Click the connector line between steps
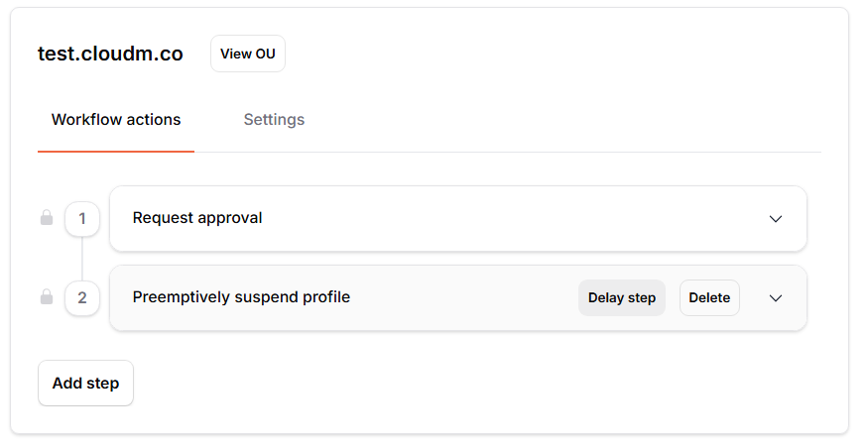 pyautogui.click(x=82, y=259)
